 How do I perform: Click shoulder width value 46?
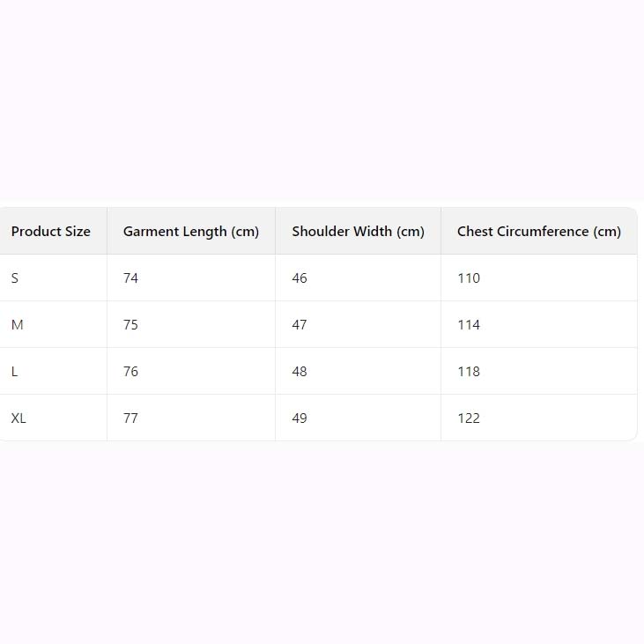(300, 278)
